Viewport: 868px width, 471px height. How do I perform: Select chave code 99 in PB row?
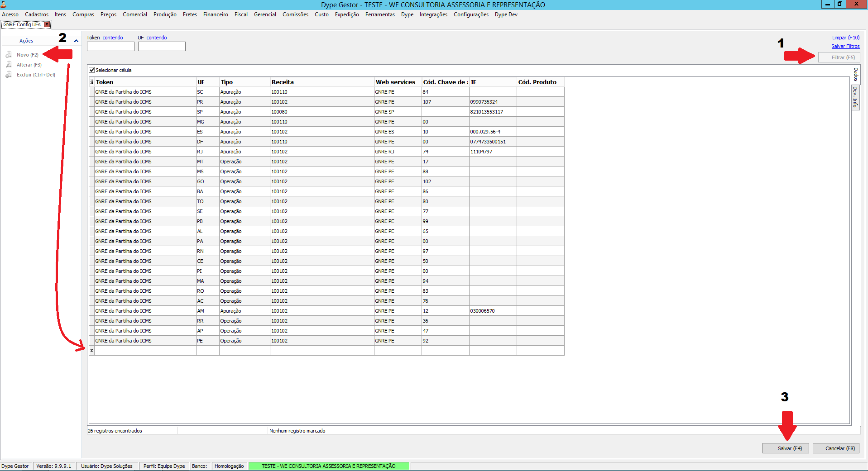pyautogui.click(x=446, y=221)
